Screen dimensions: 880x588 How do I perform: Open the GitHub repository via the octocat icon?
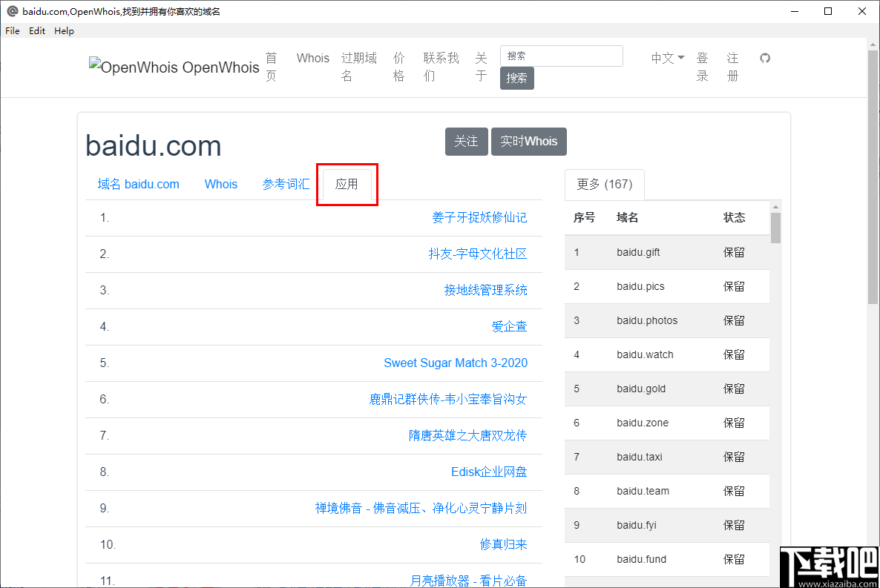coord(765,58)
